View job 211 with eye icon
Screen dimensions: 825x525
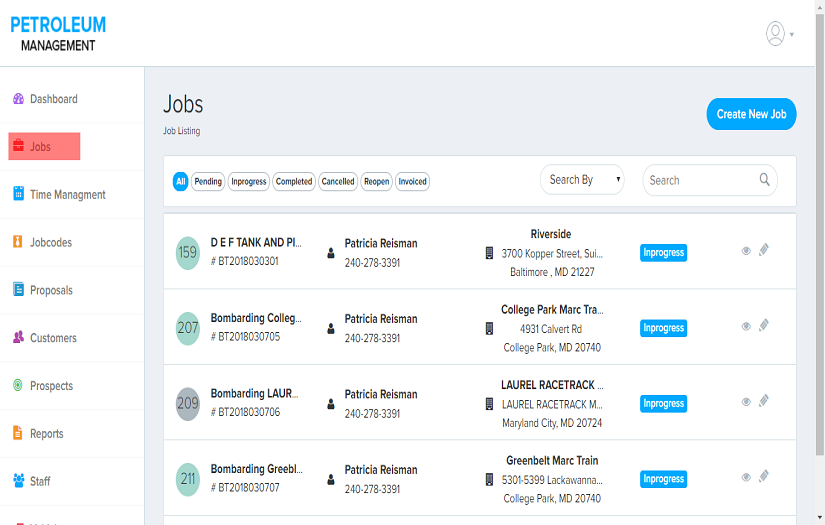click(x=746, y=477)
